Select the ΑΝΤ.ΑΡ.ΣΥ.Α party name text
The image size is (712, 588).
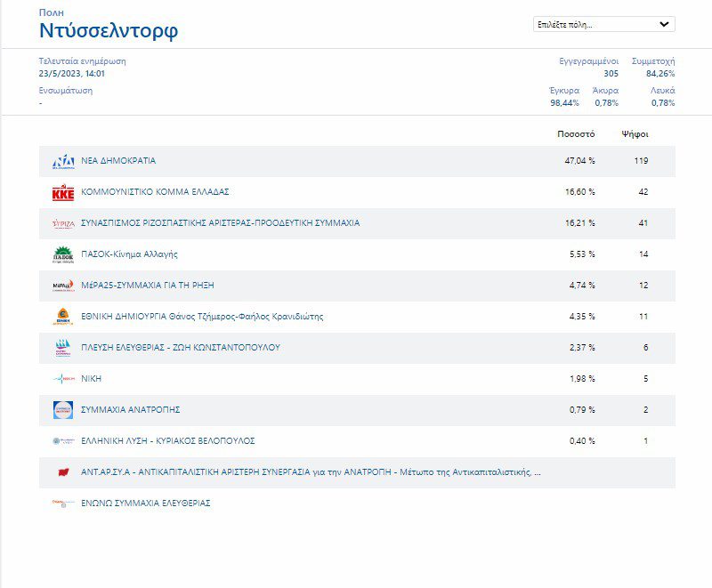[x=311, y=471]
